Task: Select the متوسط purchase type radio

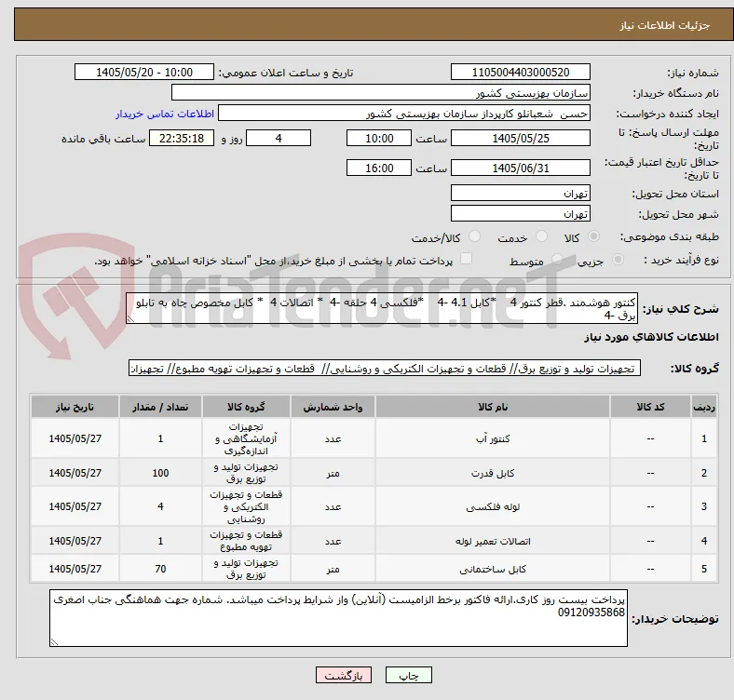Action: coord(557,260)
